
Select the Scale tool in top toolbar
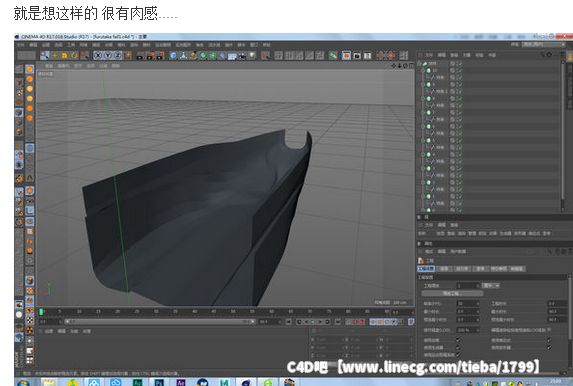[x=64, y=56]
